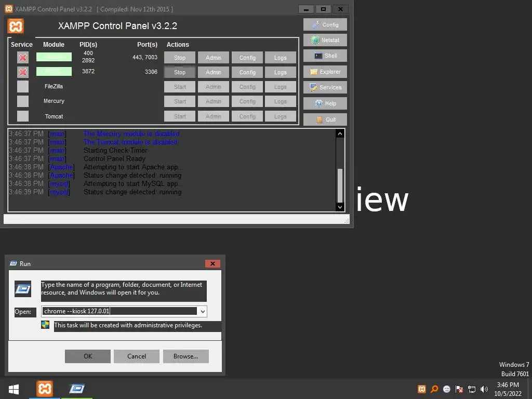Expand the Open field dropdown in Run dialog

pyautogui.click(x=203, y=312)
